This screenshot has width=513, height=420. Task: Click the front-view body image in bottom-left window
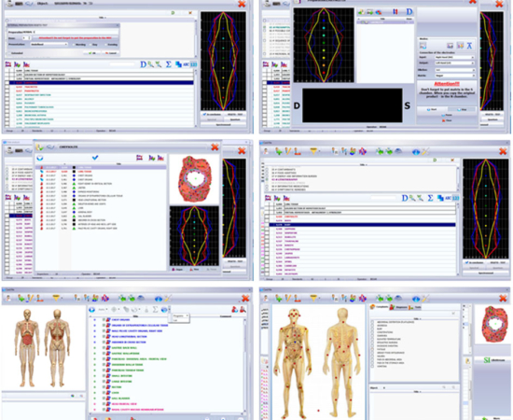coord(27,348)
